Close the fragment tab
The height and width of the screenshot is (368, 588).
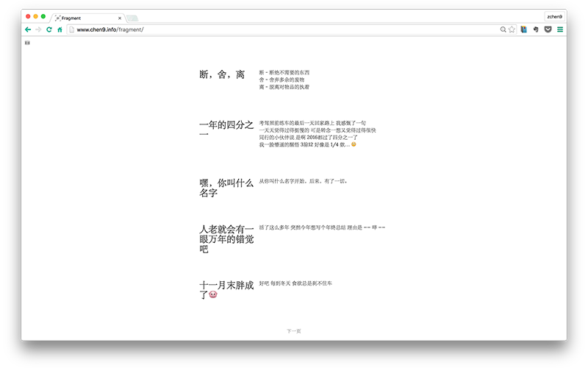pos(119,17)
